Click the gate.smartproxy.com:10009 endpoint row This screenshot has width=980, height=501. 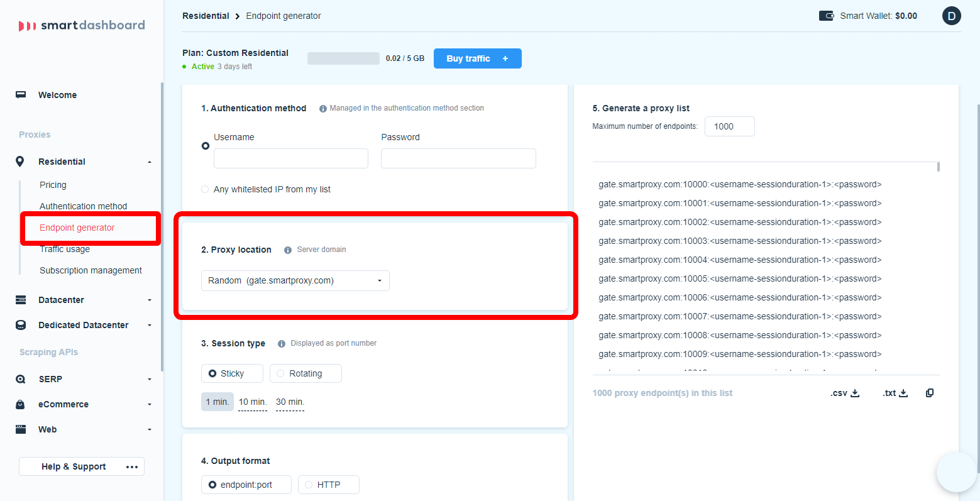click(x=740, y=354)
